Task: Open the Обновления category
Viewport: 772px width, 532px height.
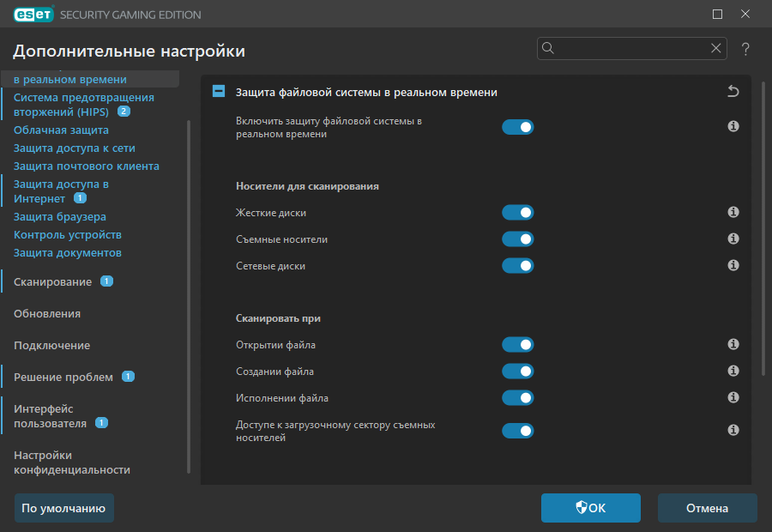Action: pyautogui.click(x=47, y=314)
